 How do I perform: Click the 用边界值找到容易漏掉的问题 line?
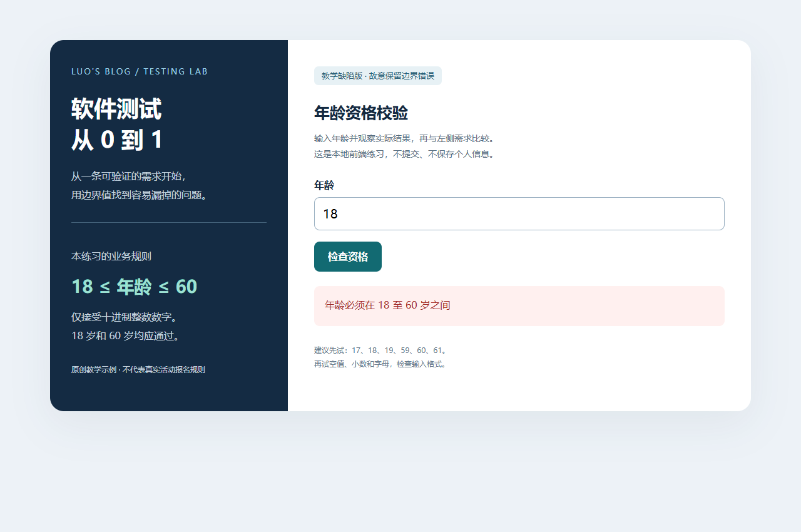tap(140, 195)
